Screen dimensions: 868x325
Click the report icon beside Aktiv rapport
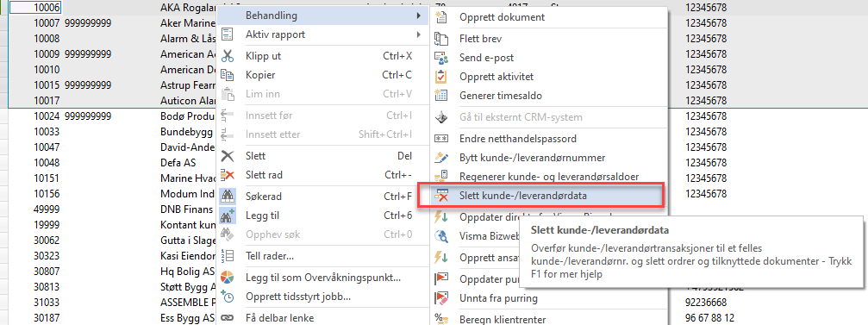[228, 34]
